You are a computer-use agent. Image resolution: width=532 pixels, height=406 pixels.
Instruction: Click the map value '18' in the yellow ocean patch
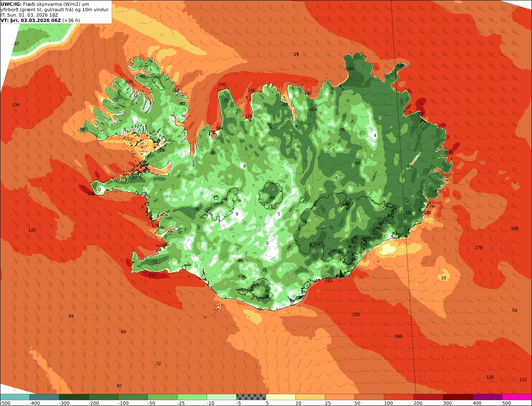pos(443,278)
